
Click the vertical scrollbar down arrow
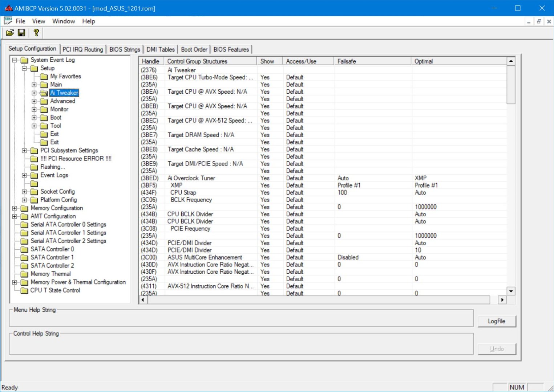511,291
